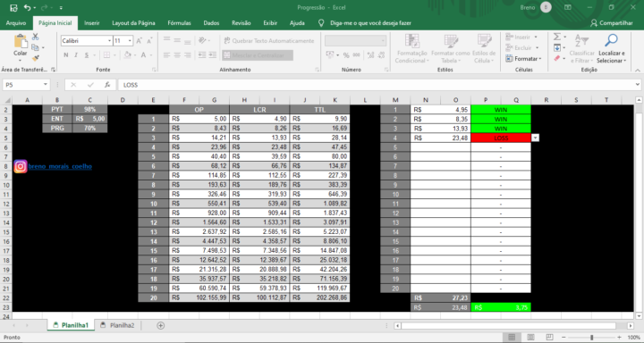The height and width of the screenshot is (343, 644).
Task: Expand the Name Box dropdown
Action: point(46,85)
